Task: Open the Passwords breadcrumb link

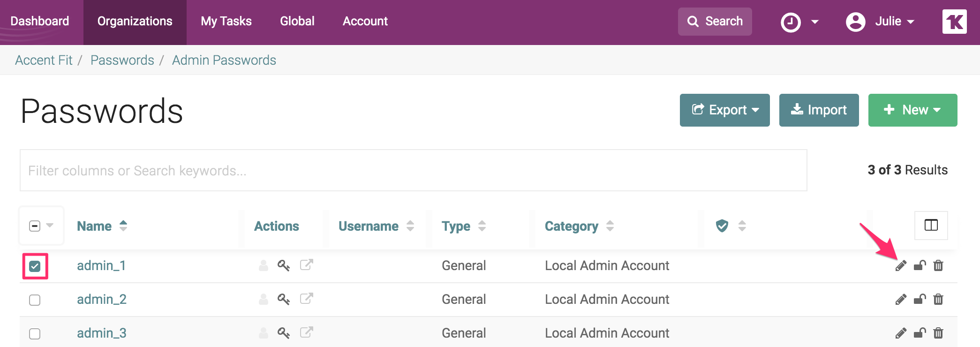Action: tap(122, 60)
